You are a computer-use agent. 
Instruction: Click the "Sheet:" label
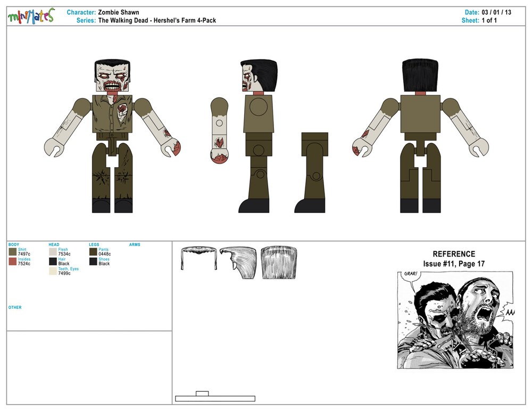point(471,20)
